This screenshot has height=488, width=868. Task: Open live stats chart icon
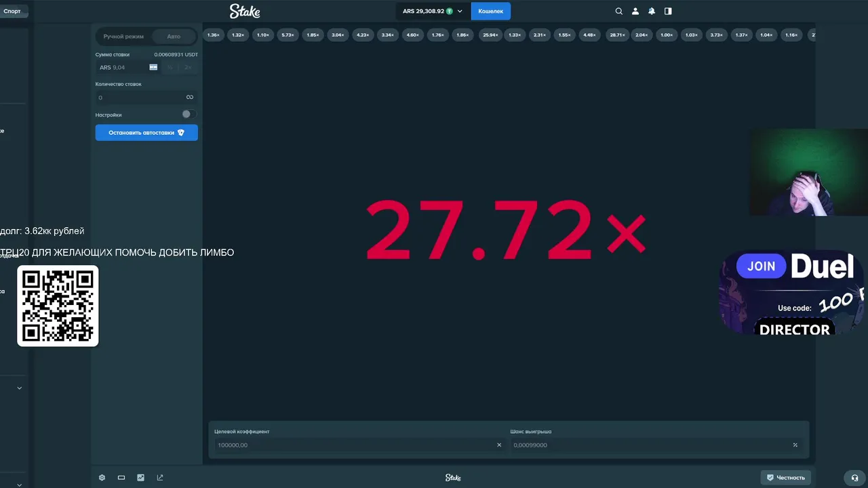click(x=140, y=477)
